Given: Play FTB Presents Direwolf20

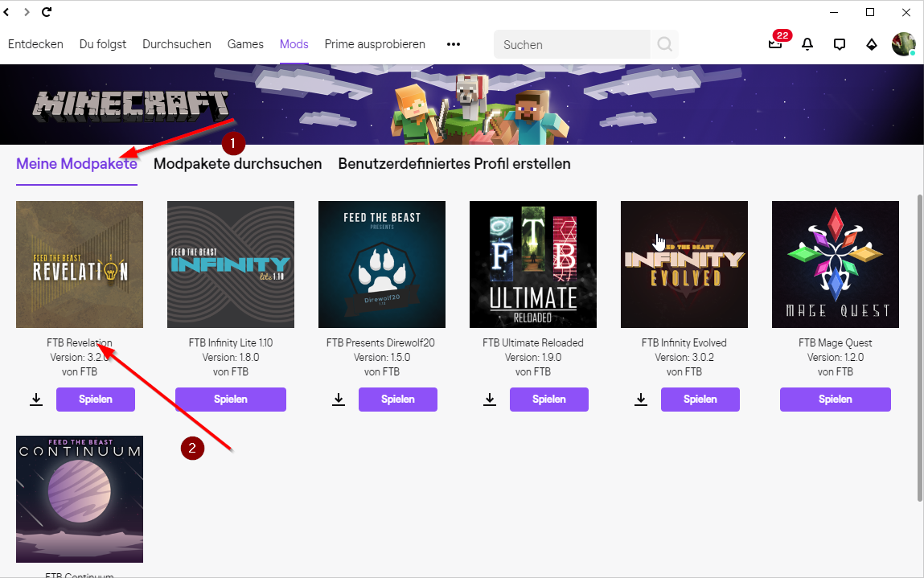Looking at the screenshot, I should (x=398, y=400).
